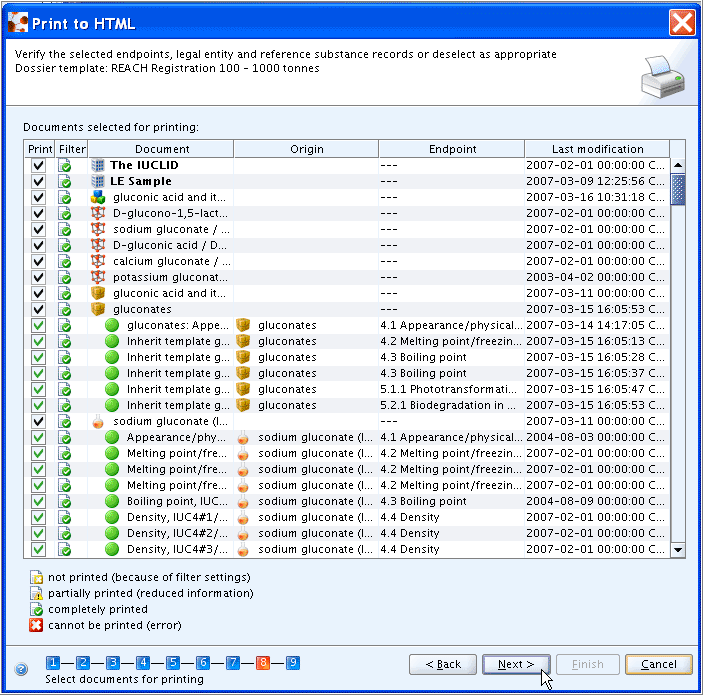This screenshot has width=703, height=695.
Task: Click the filter icon in the Density, IUC4#3 row
Action: click(65, 549)
